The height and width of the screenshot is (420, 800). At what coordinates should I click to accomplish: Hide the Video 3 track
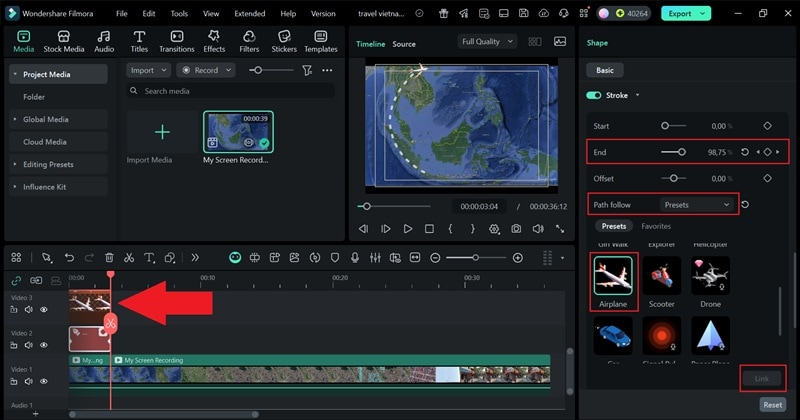click(x=44, y=310)
